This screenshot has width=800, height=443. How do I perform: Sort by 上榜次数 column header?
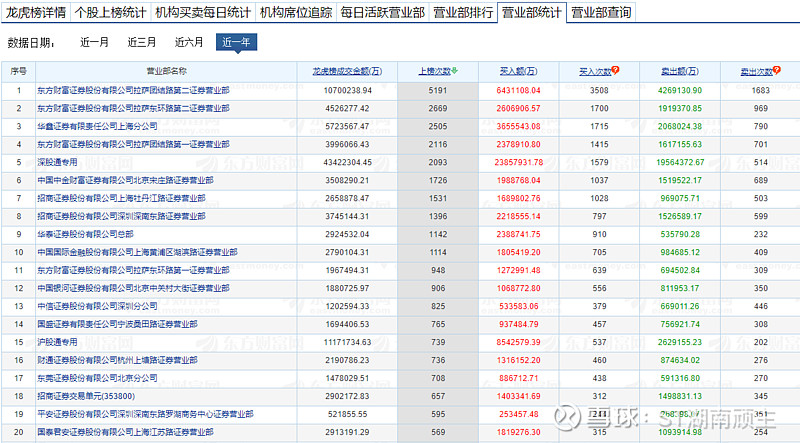click(434, 71)
